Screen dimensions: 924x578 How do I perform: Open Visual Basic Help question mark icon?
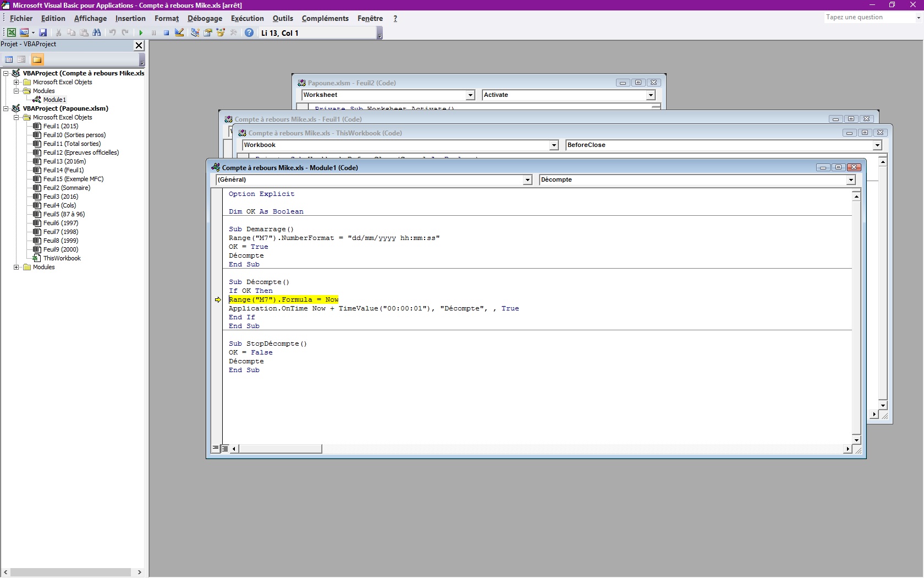[x=249, y=32]
